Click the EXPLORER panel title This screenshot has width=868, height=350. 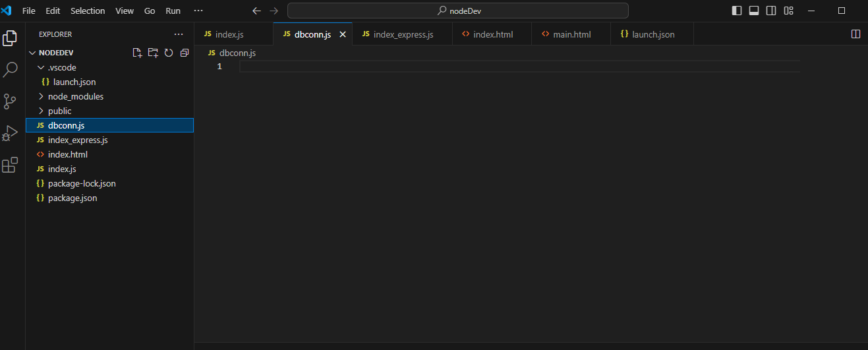(55, 34)
